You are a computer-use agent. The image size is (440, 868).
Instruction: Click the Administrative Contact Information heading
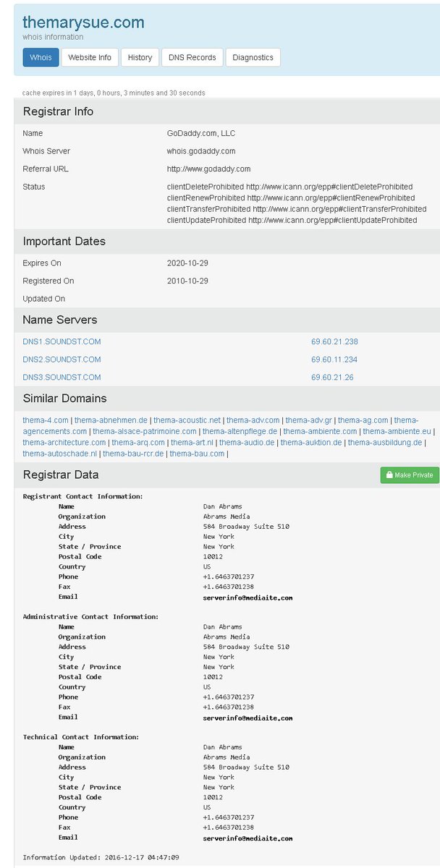(90, 617)
